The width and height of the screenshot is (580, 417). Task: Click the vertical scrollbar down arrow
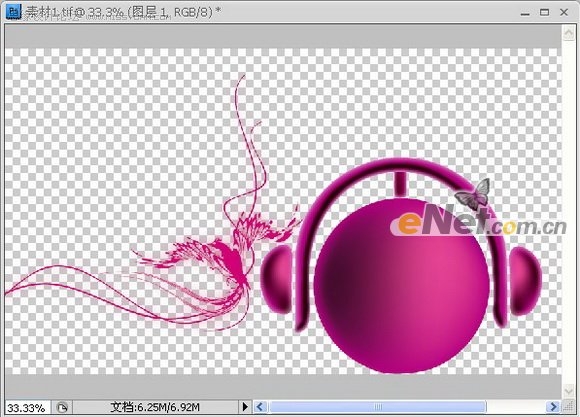tap(569, 391)
